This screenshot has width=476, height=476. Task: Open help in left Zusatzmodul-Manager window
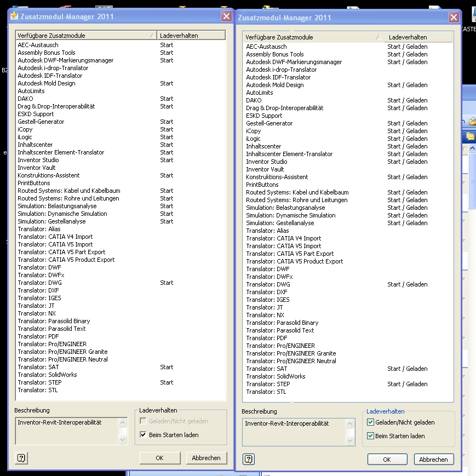point(21,458)
